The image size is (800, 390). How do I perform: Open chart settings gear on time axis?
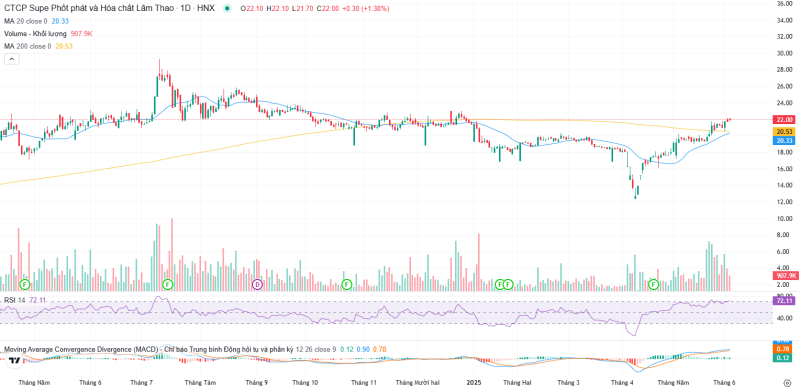(x=787, y=382)
